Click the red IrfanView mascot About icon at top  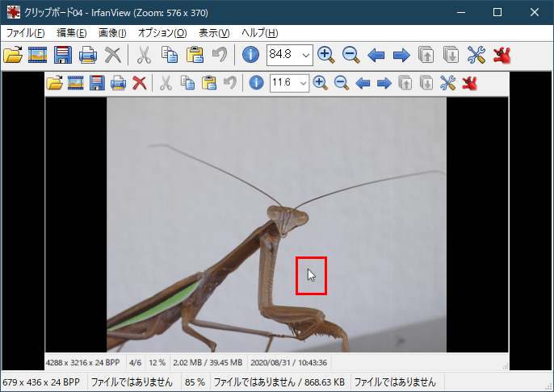coord(502,55)
